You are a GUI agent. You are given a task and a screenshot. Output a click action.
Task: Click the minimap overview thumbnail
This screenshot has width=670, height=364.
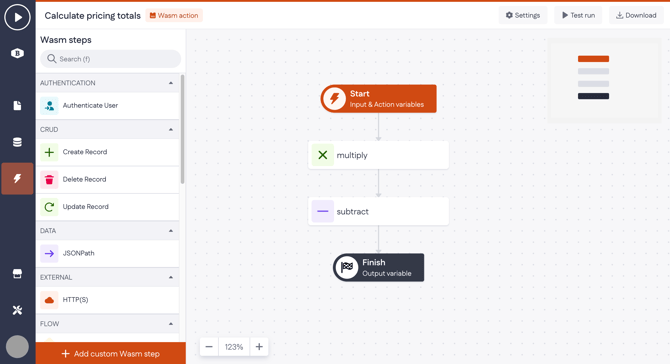(604, 81)
